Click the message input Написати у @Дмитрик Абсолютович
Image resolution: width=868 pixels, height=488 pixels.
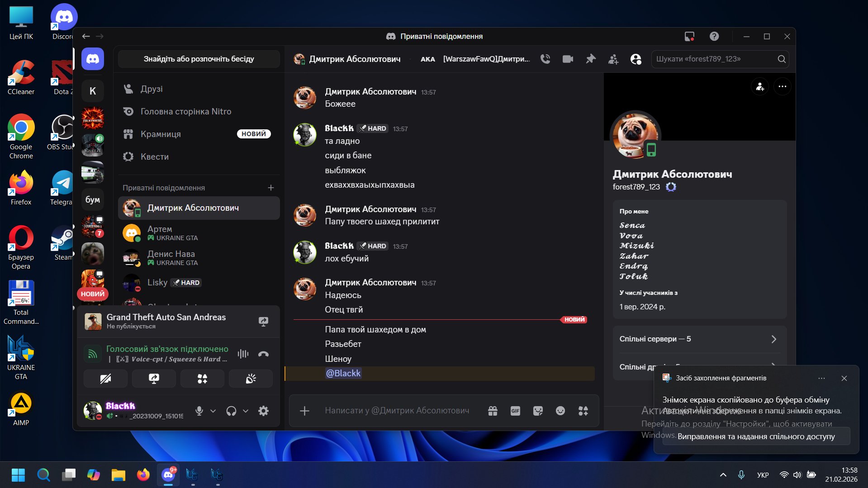click(397, 411)
